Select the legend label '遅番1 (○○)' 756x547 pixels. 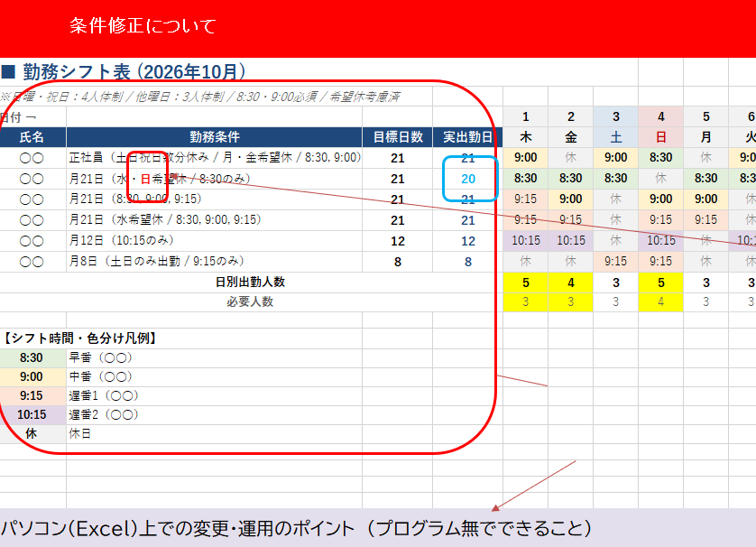pos(104,396)
